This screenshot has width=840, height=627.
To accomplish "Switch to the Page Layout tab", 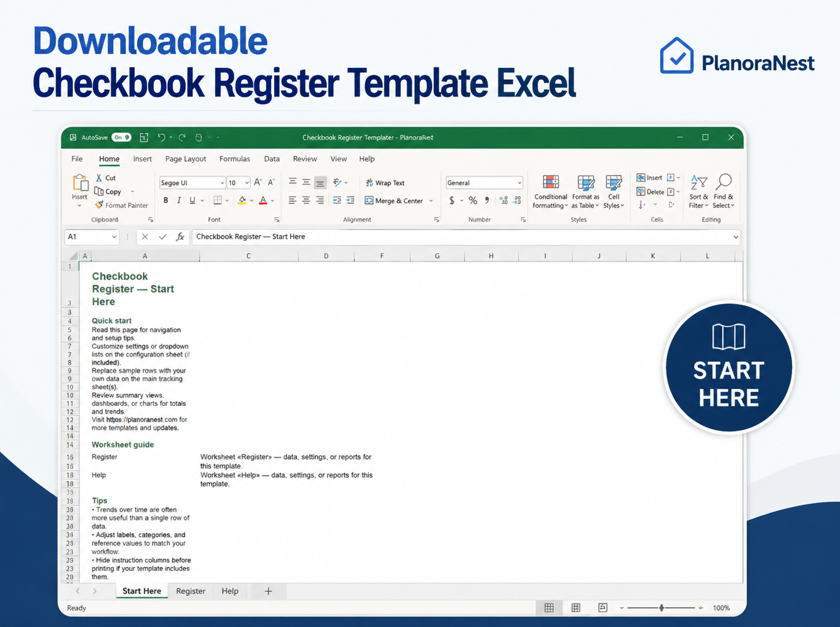I will [186, 159].
